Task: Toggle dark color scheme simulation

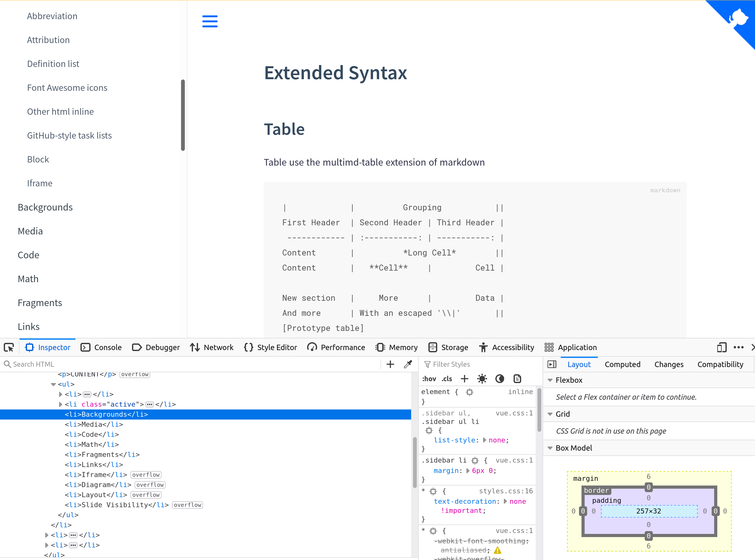Action: pos(500,379)
